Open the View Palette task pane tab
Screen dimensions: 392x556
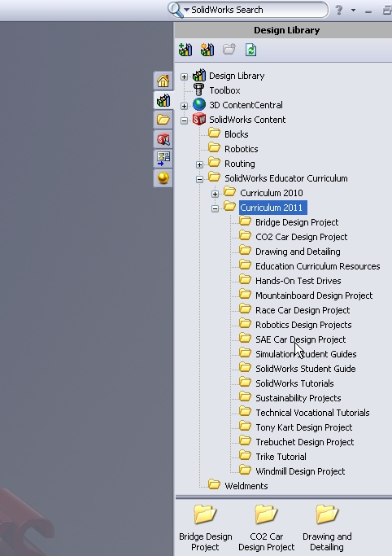163,159
